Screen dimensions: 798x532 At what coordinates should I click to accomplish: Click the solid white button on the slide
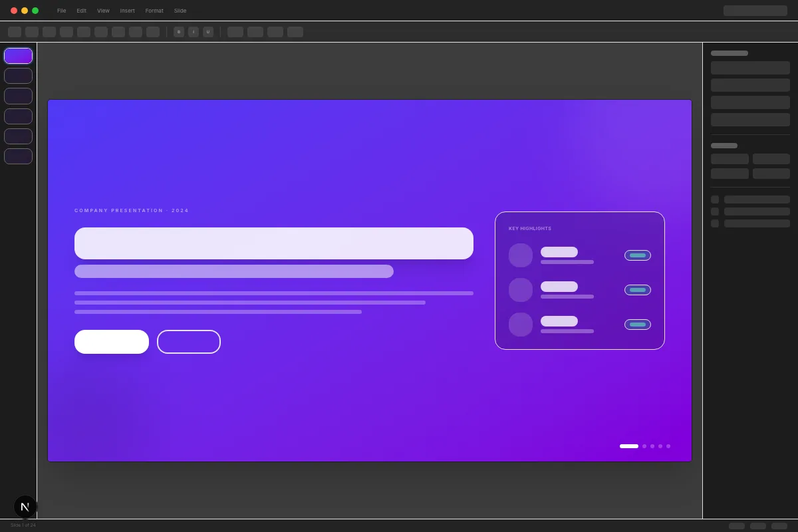coord(112,342)
